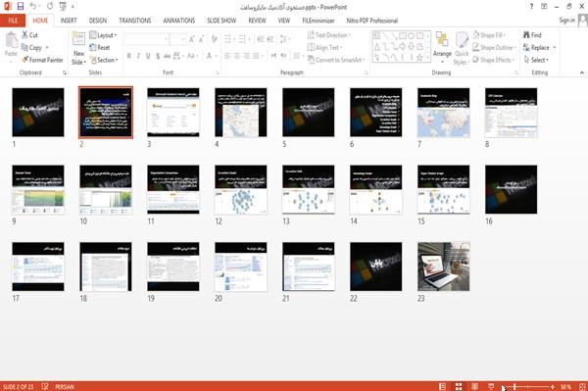Open the Shape Outline dropdown
The height and width of the screenshot is (391, 588).
click(x=494, y=48)
